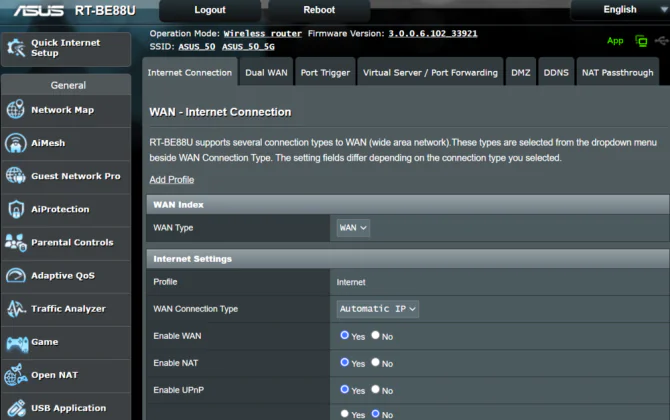
Task: Open the WAN Connection Type dropdown
Action: (377, 309)
